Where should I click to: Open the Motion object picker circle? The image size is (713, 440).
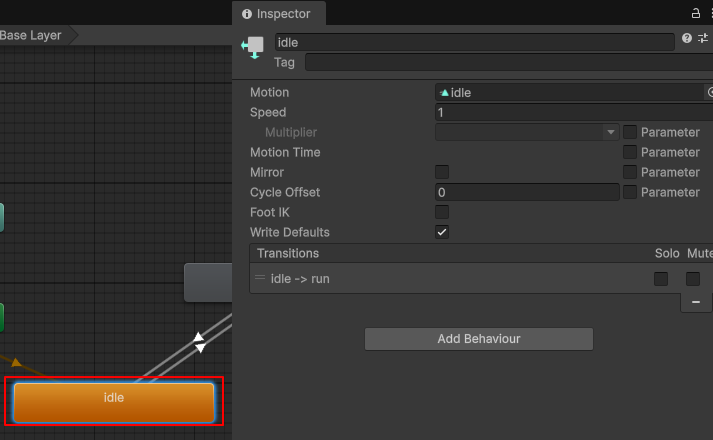coord(709,92)
